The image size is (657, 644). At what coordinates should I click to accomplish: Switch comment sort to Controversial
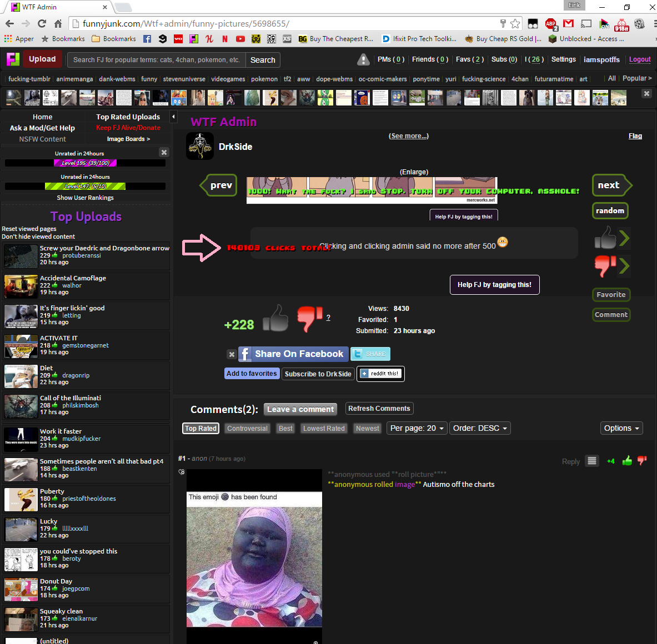click(x=247, y=428)
